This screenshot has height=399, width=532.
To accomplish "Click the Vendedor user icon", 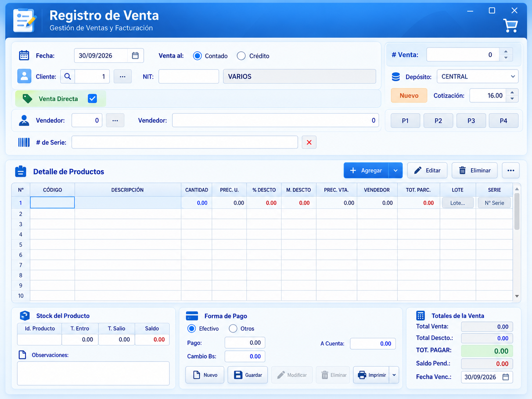I will tap(24, 121).
